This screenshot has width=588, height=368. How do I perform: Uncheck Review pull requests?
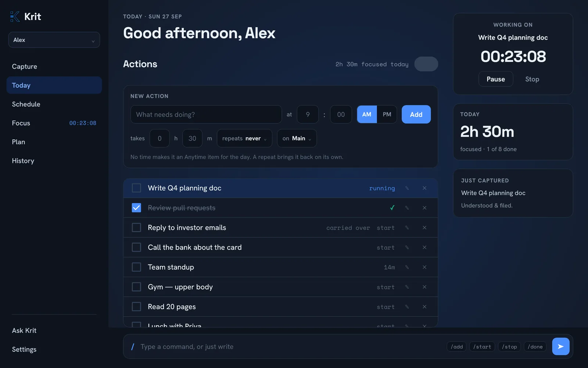tap(136, 208)
